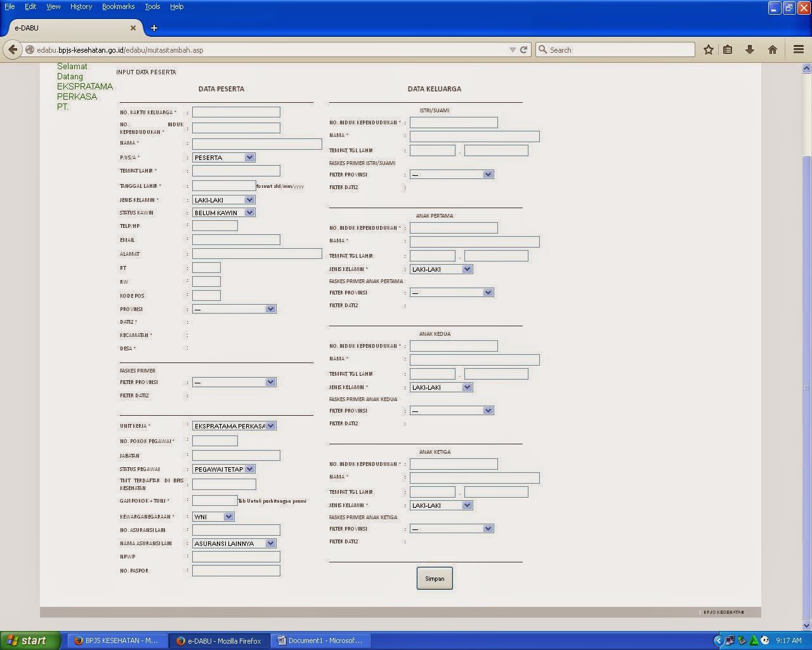Open the Kewarganegaraan WNI dropdown
This screenshot has height=650, width=812.
pos(213,517)
